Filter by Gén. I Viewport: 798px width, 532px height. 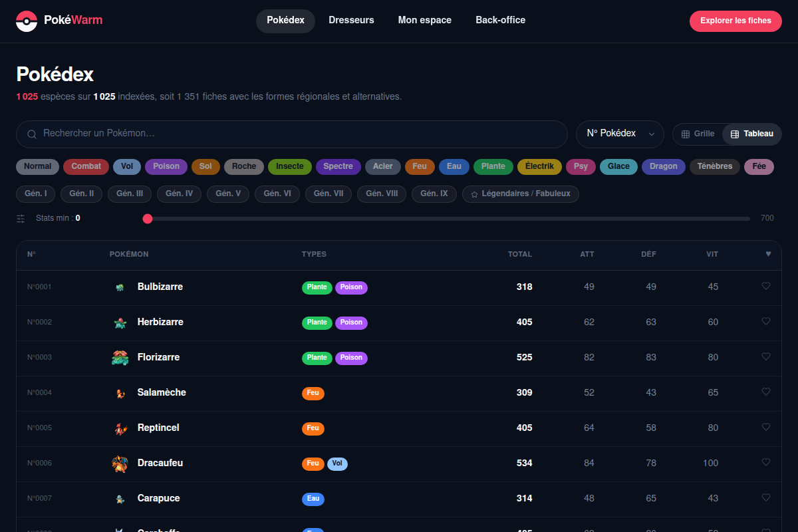(x=36, y=194)
